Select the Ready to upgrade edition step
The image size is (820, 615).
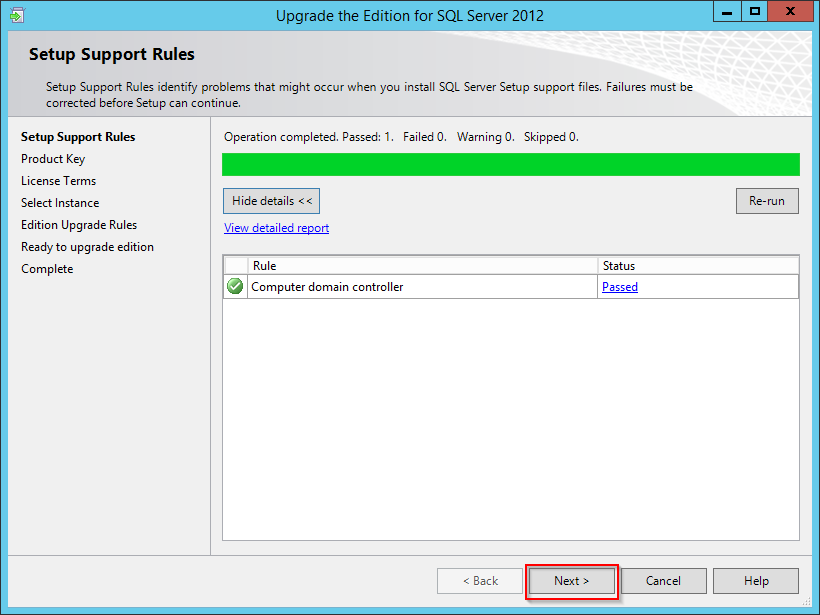pos(87,247)
